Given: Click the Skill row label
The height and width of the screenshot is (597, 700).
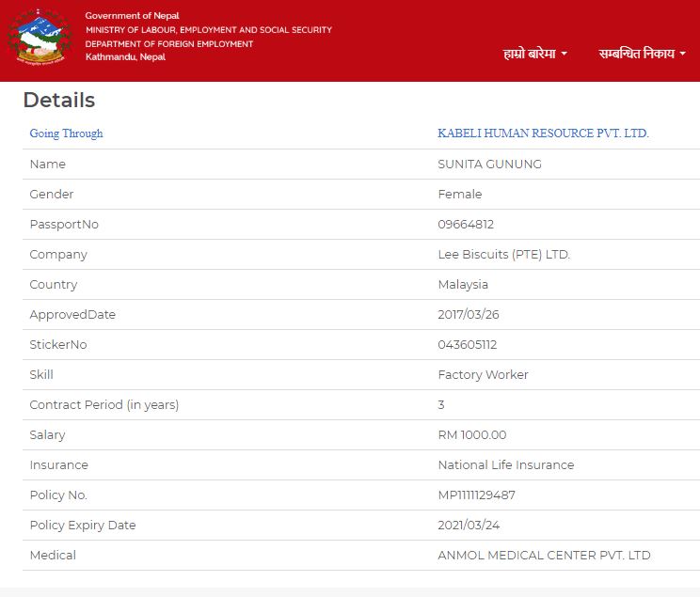Looking at the screenshot, I should pyautogui.click(x=41, y=375).
